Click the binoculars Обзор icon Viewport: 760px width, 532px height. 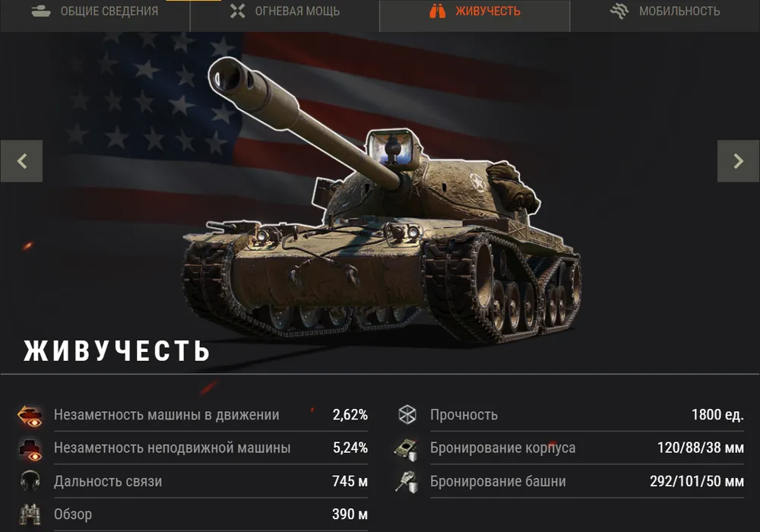30,515
